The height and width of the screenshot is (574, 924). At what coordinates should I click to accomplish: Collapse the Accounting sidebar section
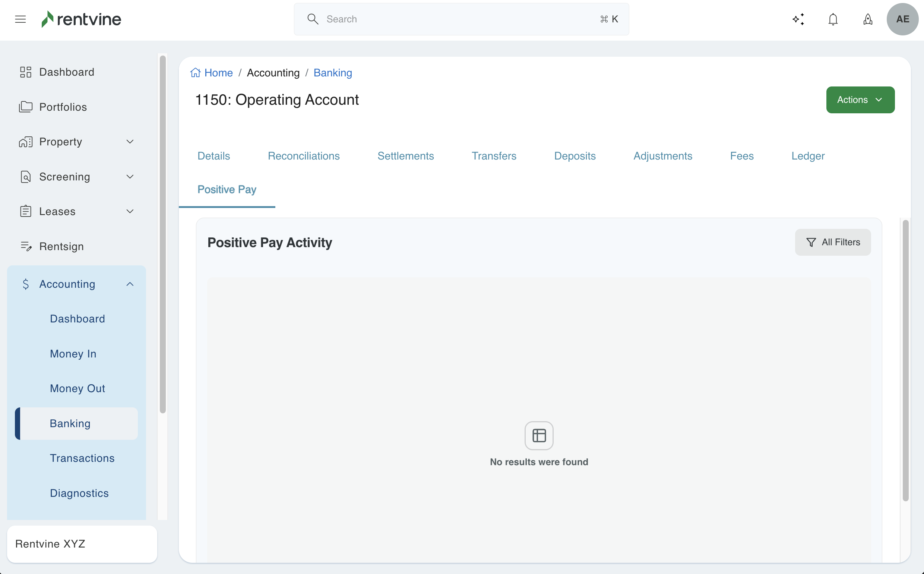130,284
